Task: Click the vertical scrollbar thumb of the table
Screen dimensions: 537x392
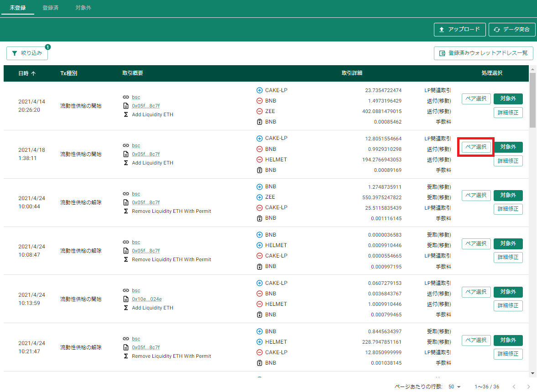Action: point(532,100)
